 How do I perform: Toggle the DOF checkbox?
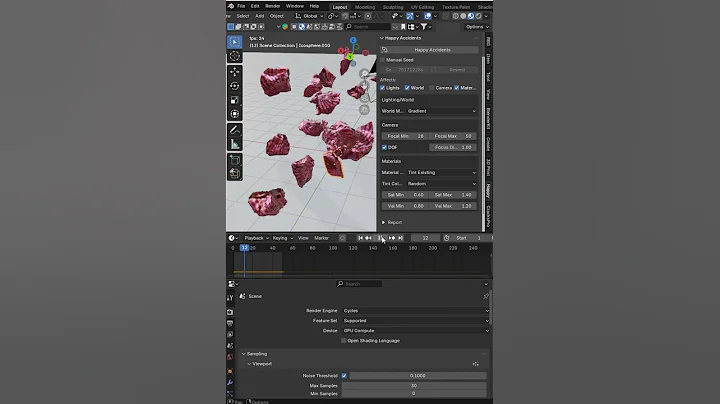pyautogui.click(x=384, y=147)
